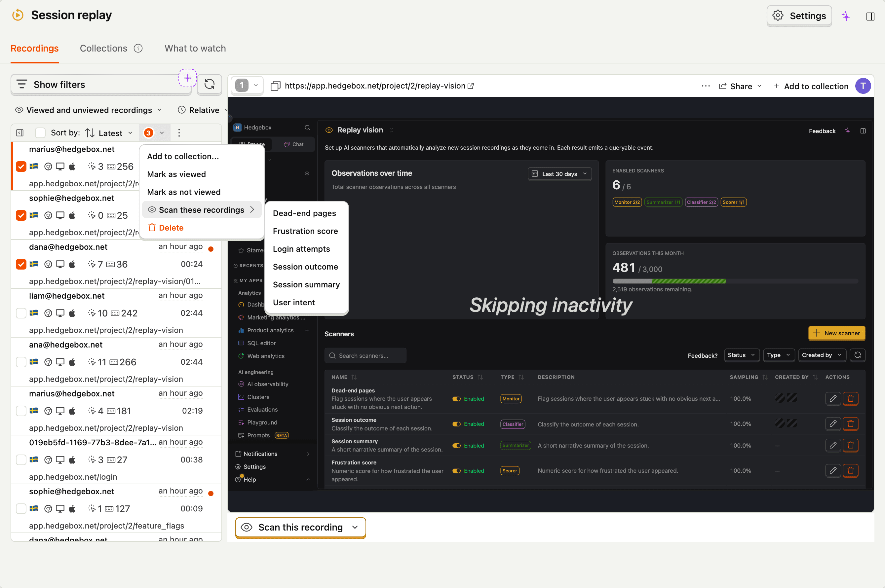Collapse the recordings list panel icon
The image size is (885, 588).
pos(20,133)
